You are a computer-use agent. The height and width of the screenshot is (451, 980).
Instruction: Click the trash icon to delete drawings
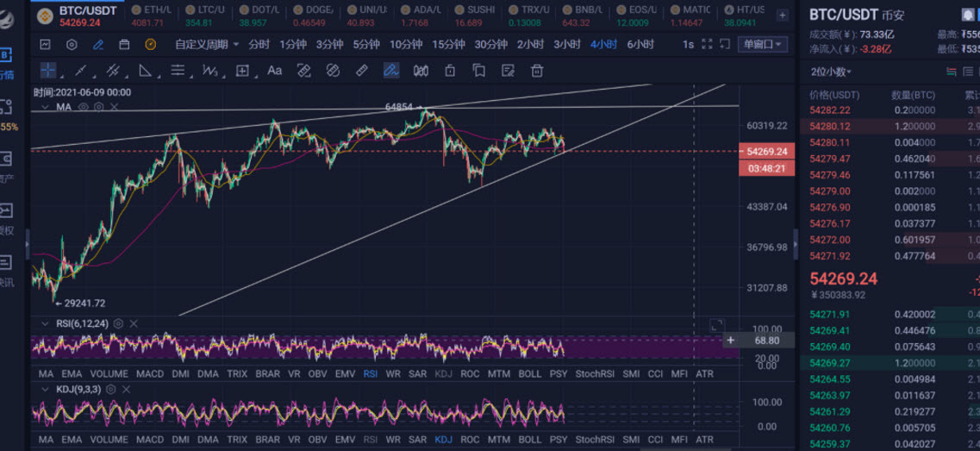[537, 71]
